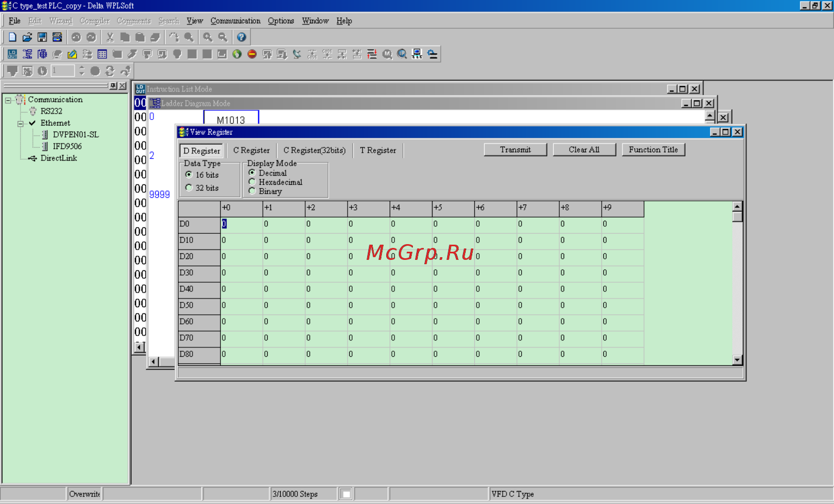Image resolution: width=834 pixels, height=504 pixels.
Task: Click the Zoom In magnifier icon
Action: click(208, 37)
